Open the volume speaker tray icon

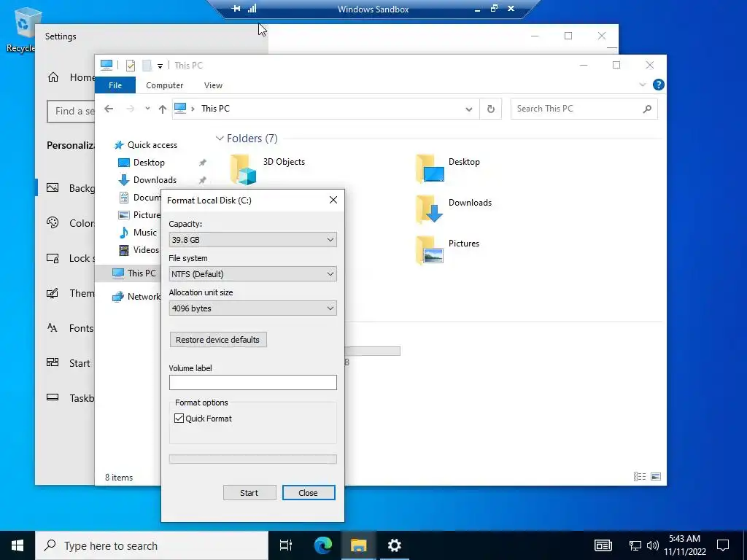coord(653,545)
